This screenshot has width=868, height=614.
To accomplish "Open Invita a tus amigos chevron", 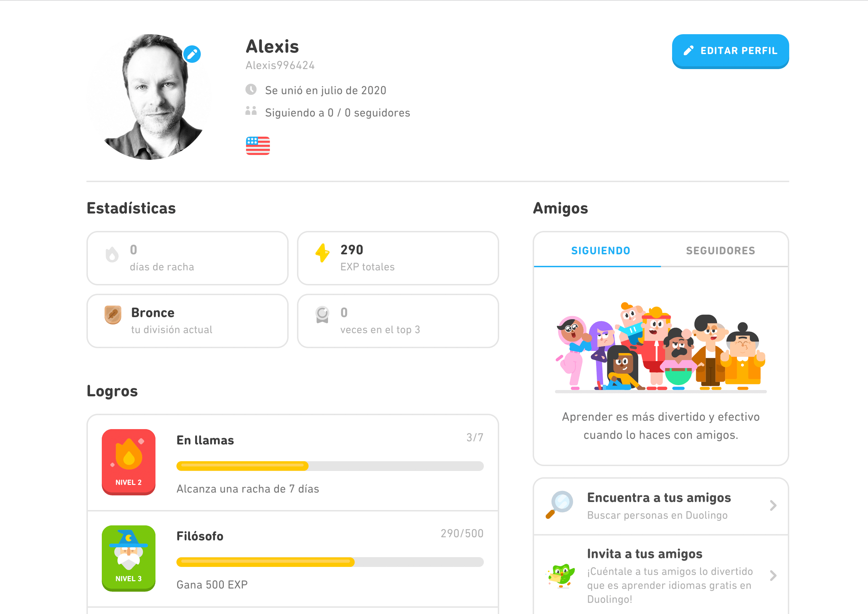I will tap(773, 576).
